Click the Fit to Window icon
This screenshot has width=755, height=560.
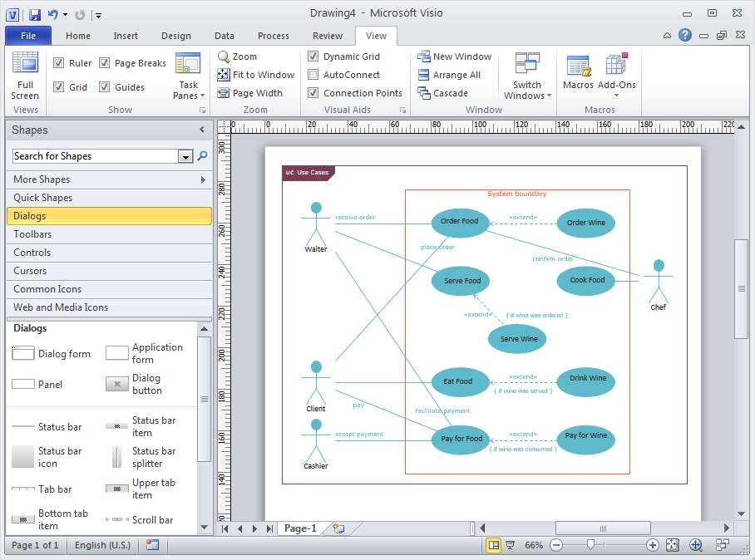(x=224, y=75)
